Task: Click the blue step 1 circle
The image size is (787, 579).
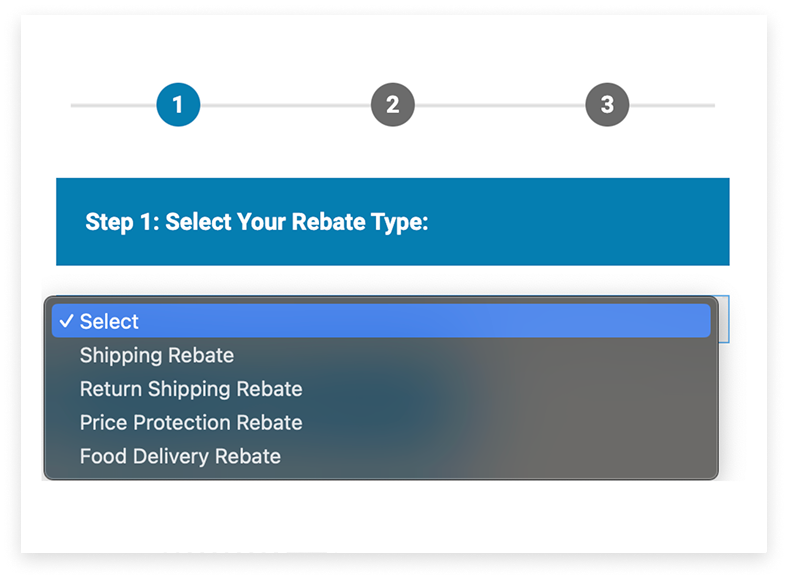Action: (178, 104)
